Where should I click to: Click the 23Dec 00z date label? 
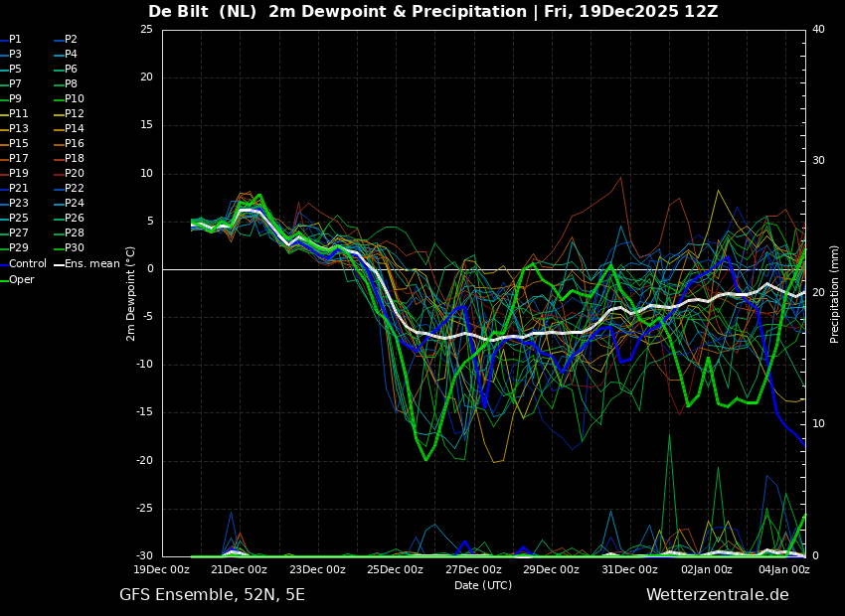pyautogui.click(x=317, y=569)
